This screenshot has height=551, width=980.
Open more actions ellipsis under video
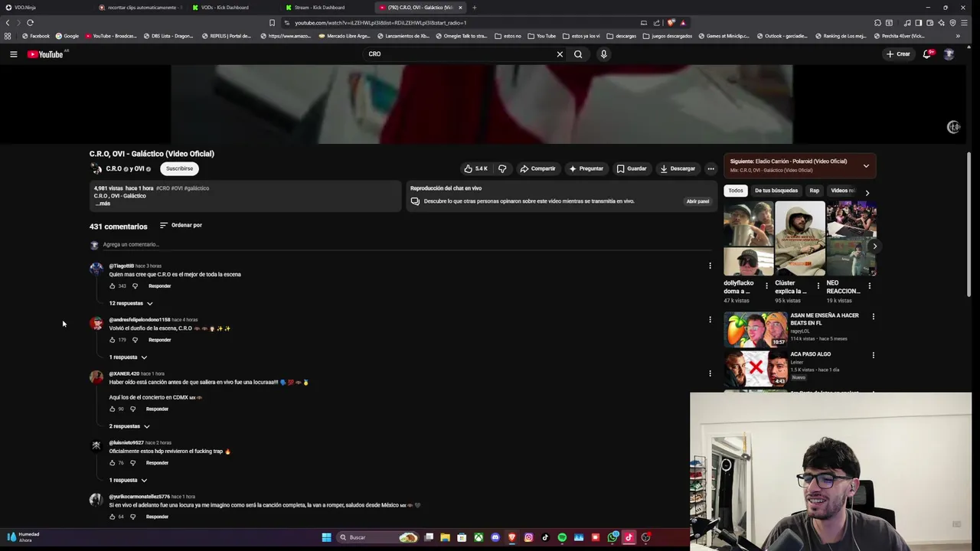coord(710,168)
